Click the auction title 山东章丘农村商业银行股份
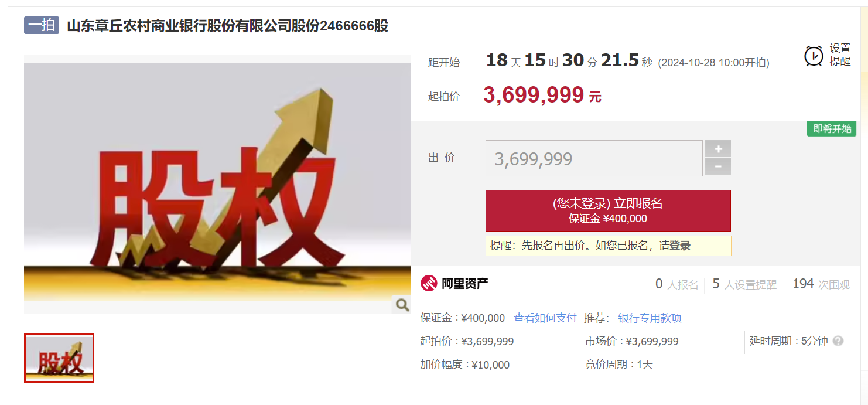Screen dimensions: 868x405 pos(227,26)
